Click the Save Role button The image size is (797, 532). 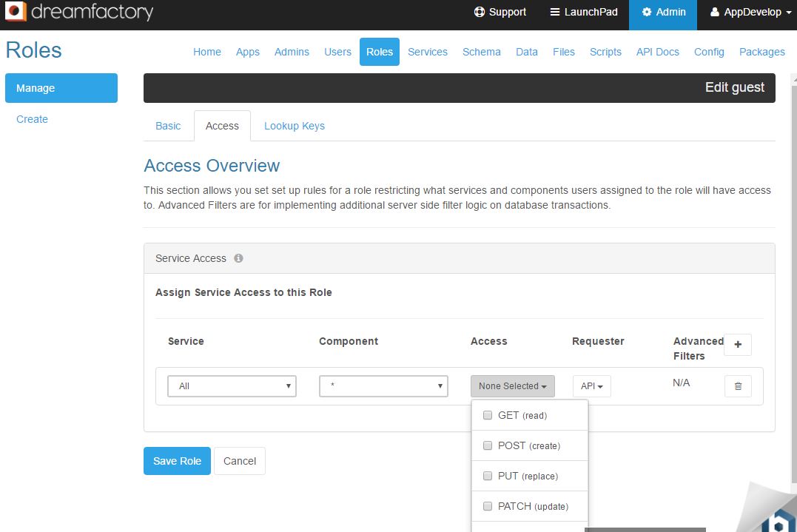point(177,461)
